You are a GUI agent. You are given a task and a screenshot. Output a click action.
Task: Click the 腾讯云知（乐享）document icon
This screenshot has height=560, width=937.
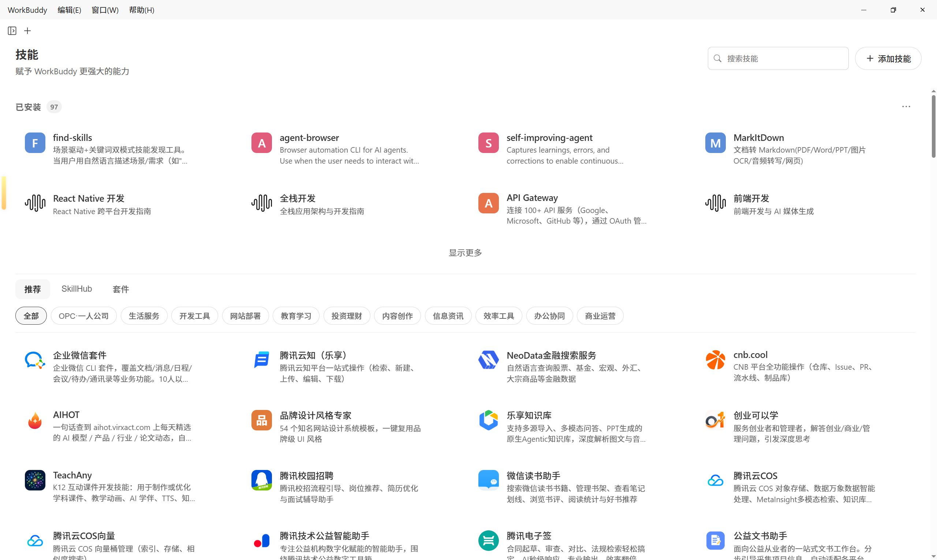[261, 359]
